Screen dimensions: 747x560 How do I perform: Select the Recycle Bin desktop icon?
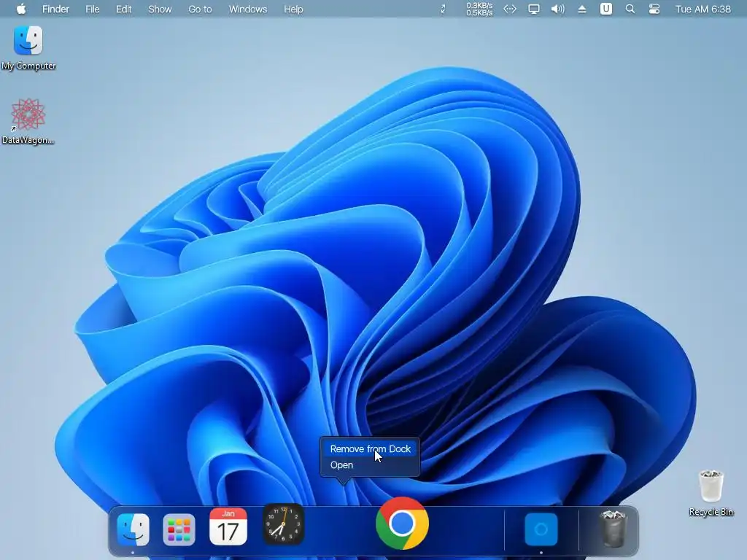tap(711, 494)
